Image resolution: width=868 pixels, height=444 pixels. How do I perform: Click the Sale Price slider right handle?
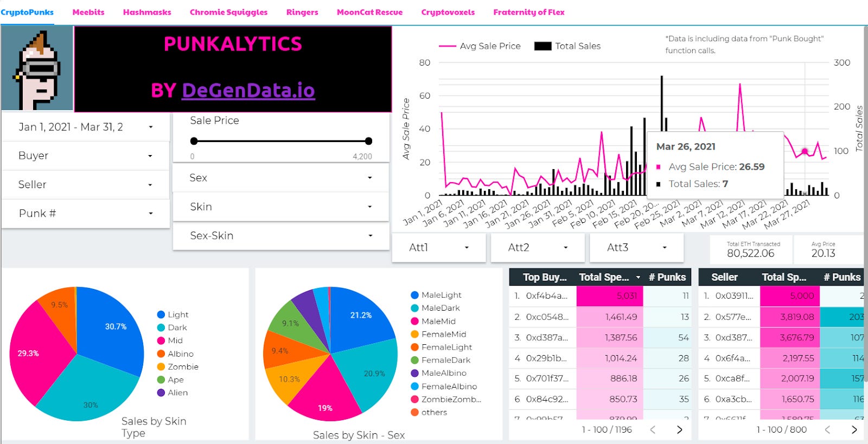(368, 141)
